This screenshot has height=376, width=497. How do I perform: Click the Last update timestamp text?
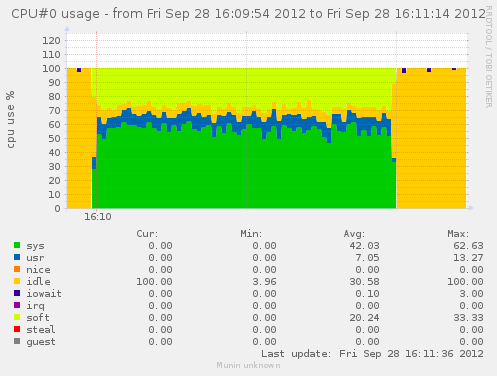click(x=372, y=354)
